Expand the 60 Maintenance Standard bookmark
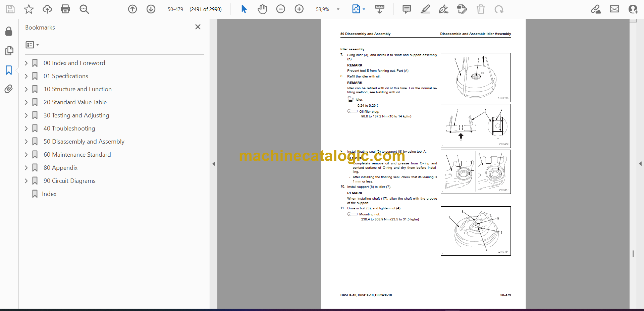The image size is (644, 311). pos(26,155)
